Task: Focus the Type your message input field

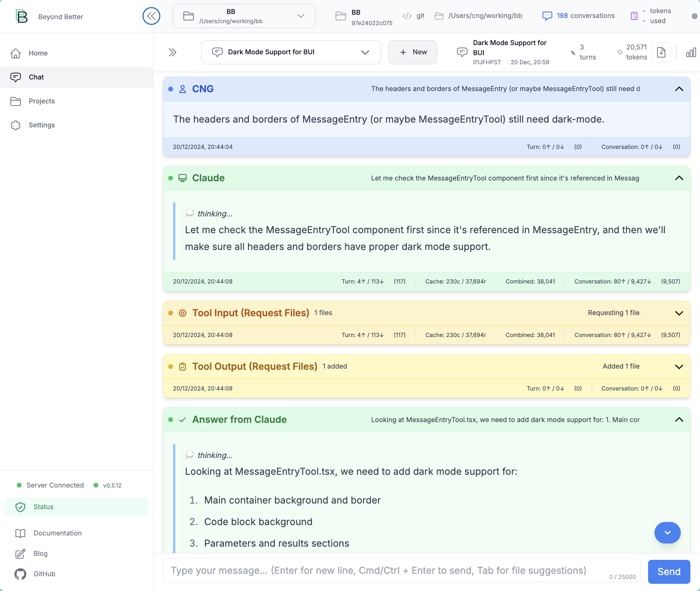Action: 402,571
